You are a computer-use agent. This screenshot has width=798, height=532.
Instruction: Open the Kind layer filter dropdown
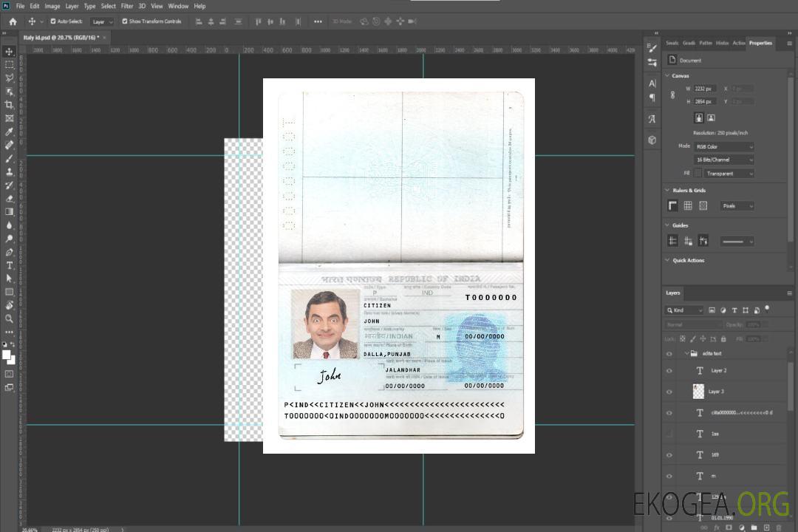(x=684, y=310)
